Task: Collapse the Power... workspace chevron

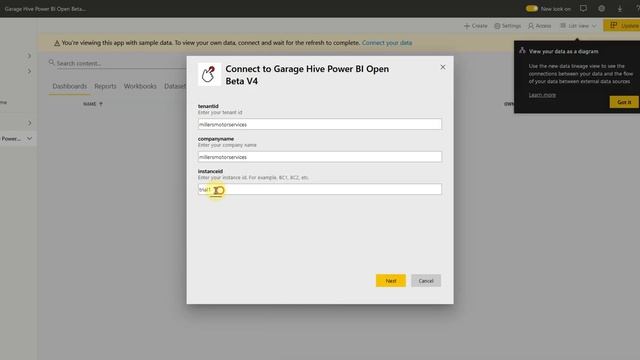Action: point(29,138)
